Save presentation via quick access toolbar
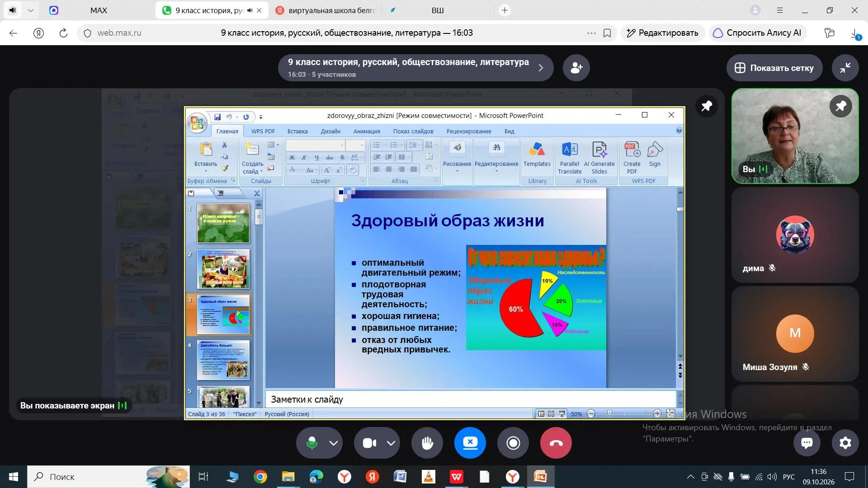Viewport: 868px width, 488px height. [x=217, y=117]
